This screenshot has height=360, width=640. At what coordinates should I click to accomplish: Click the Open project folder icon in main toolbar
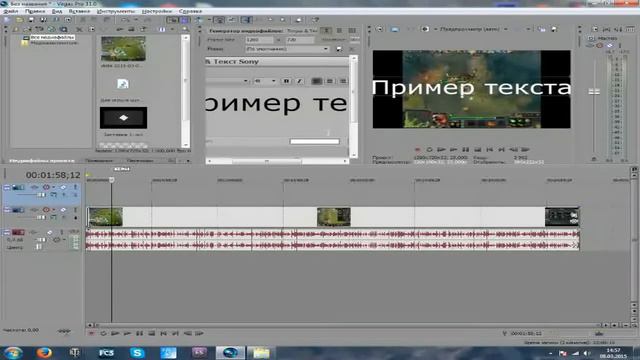tap(19, 20)
